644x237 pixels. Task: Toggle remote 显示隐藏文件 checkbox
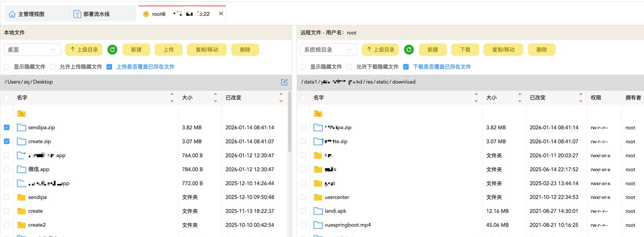[303, 67]
